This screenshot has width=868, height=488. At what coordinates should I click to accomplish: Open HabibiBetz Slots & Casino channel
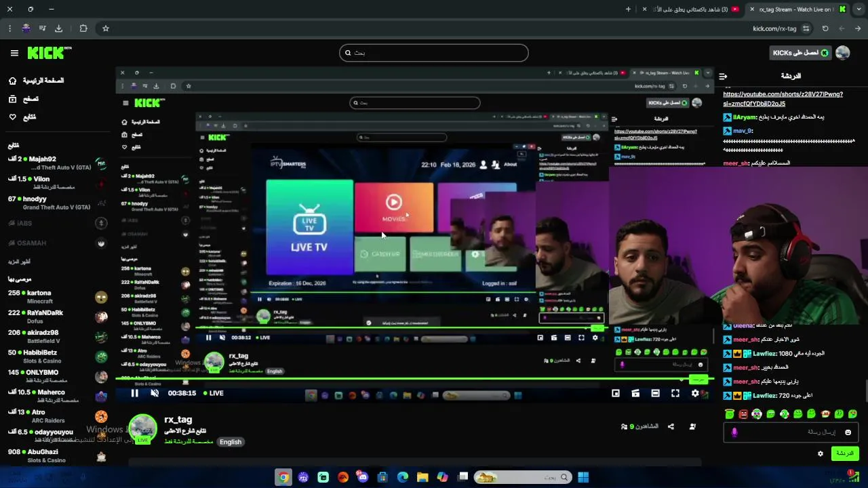click(58, 357)
